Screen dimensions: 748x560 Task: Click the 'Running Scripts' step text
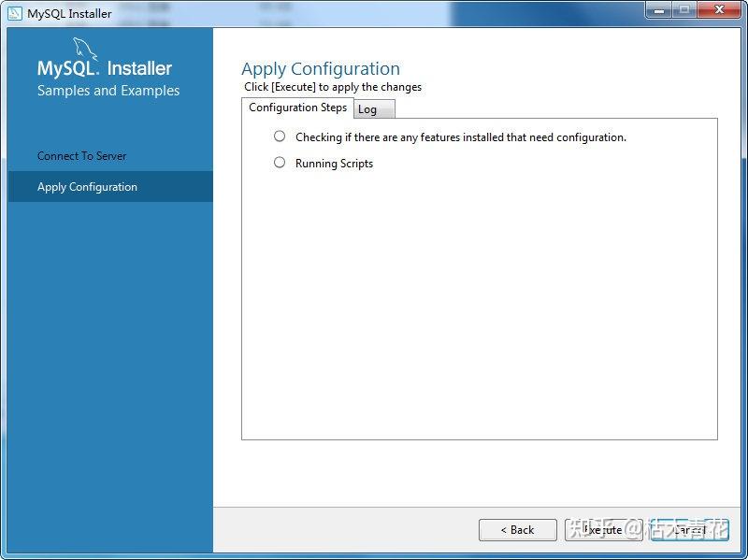point(334,164)
